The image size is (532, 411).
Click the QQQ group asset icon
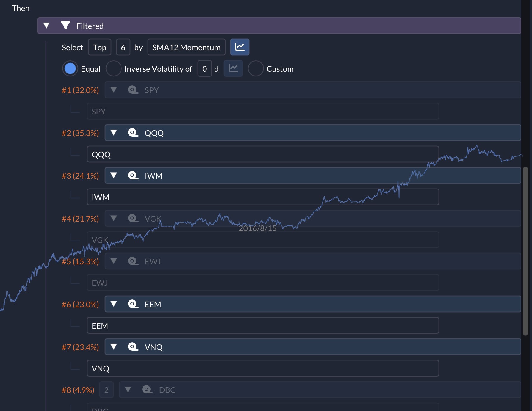pos(133,133)
